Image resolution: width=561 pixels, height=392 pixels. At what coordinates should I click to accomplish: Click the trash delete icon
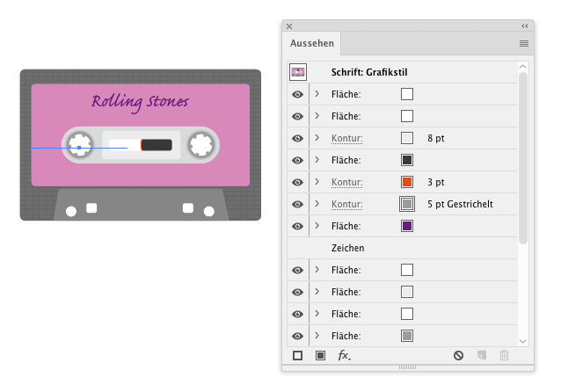click(x=504, y=355)
